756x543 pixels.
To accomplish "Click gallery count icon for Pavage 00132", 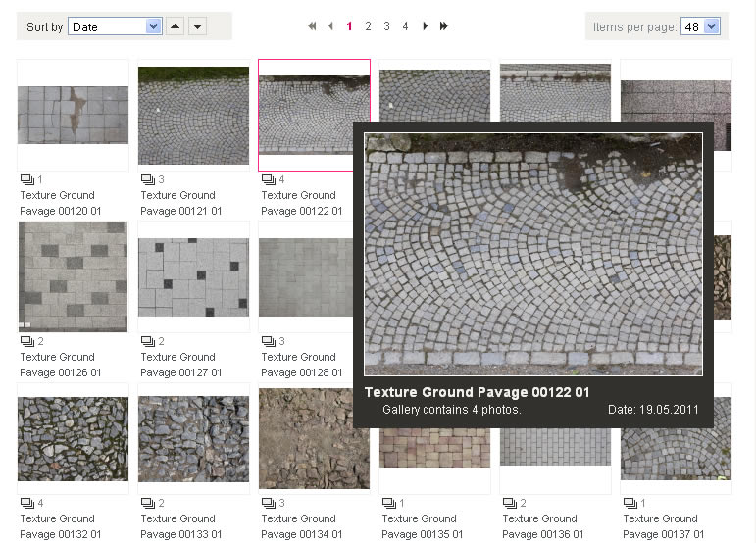I will [x=27, y=503].
